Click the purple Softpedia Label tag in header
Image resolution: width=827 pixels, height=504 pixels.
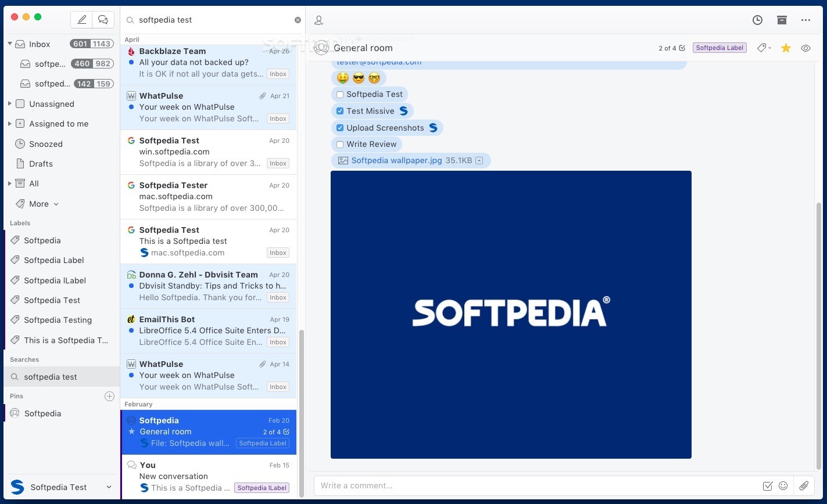coord(719,48)
